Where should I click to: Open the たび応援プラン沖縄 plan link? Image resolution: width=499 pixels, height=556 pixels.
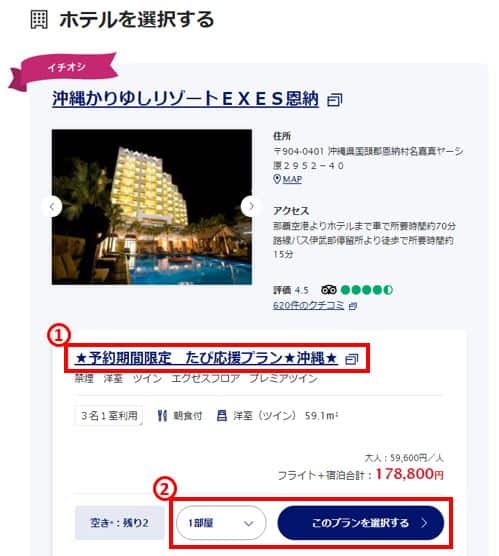click(206, 358)
